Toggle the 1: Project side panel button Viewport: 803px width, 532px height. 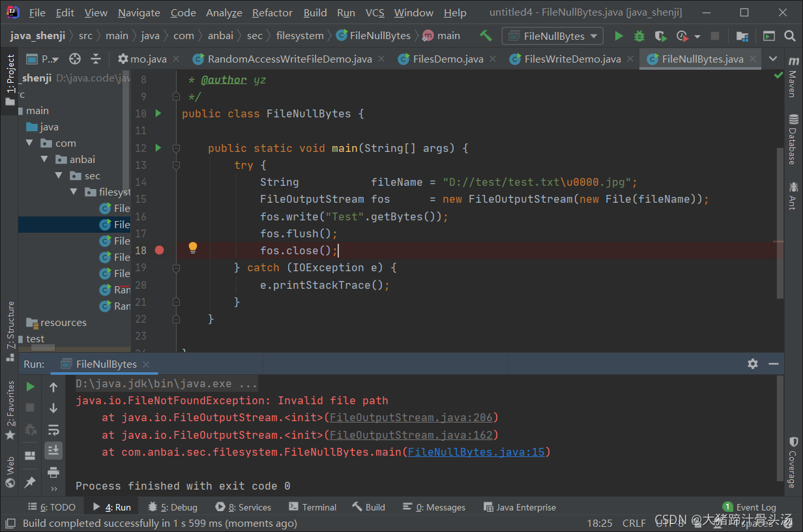[x=10, y=81]
